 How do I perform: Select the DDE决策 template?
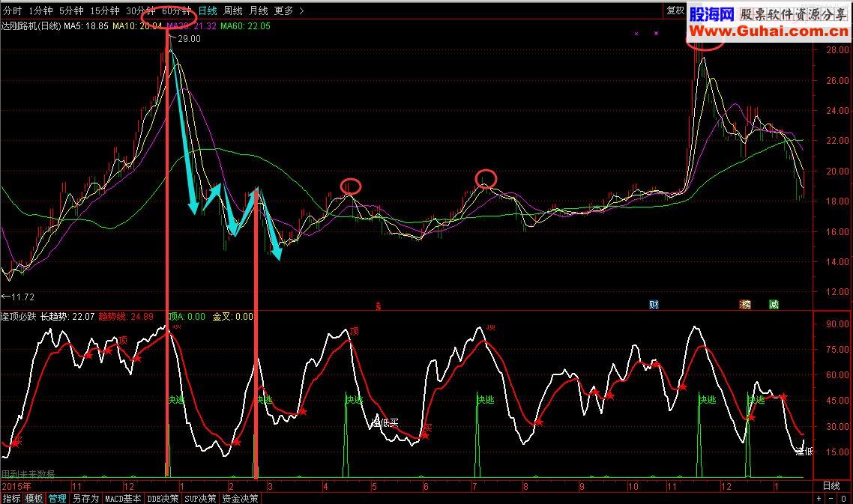tap(163, 499)
